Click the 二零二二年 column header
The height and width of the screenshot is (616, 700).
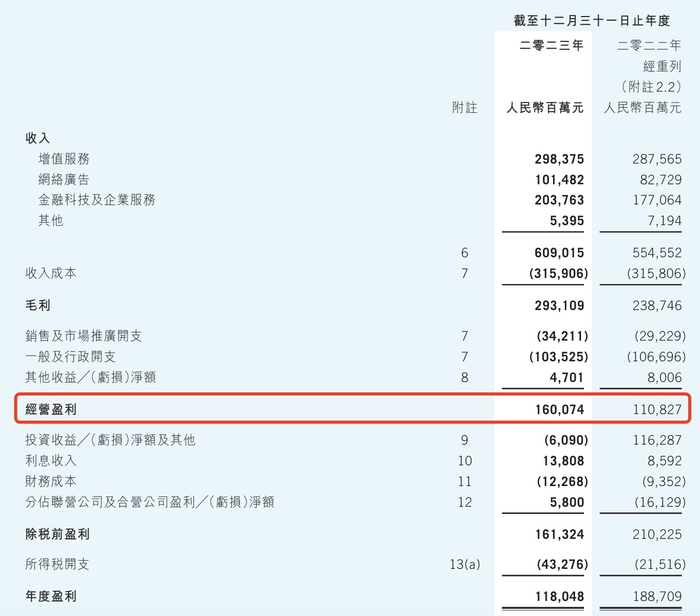point(649,46)
